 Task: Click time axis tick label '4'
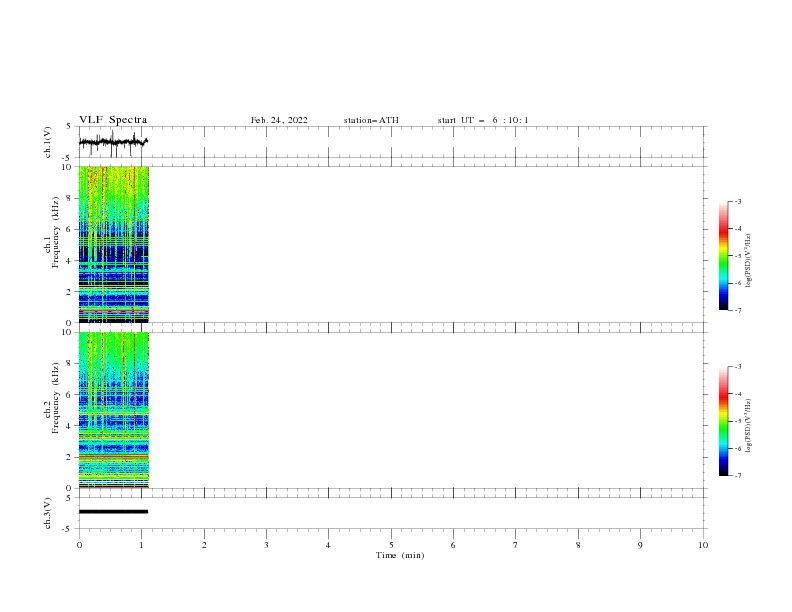[328, 545]
